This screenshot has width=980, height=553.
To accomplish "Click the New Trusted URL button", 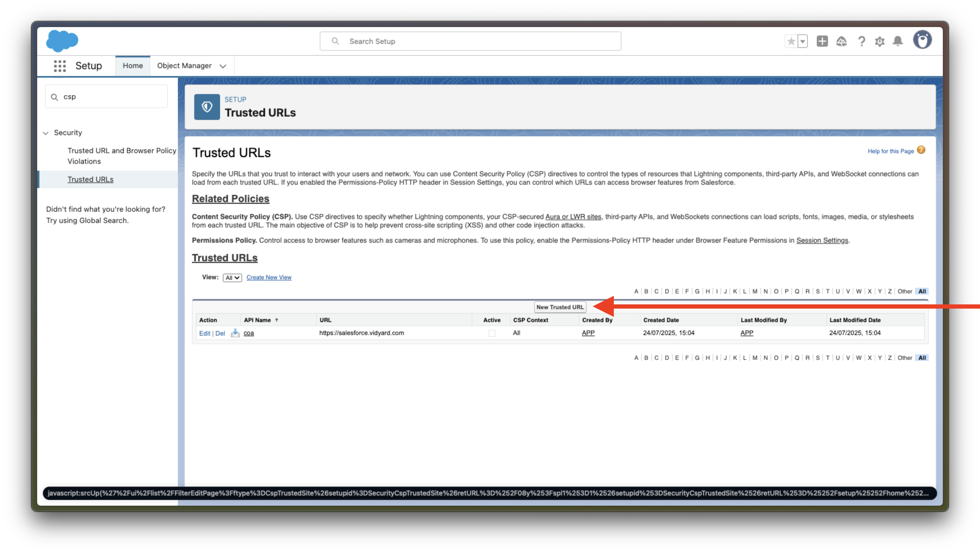I will (560, 307).
